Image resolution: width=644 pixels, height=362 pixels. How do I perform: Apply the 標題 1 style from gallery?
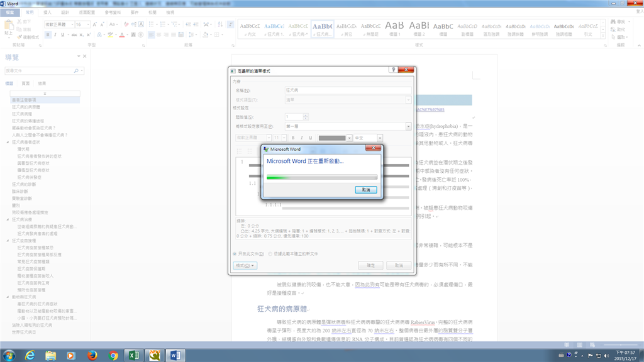coord(394,29)
